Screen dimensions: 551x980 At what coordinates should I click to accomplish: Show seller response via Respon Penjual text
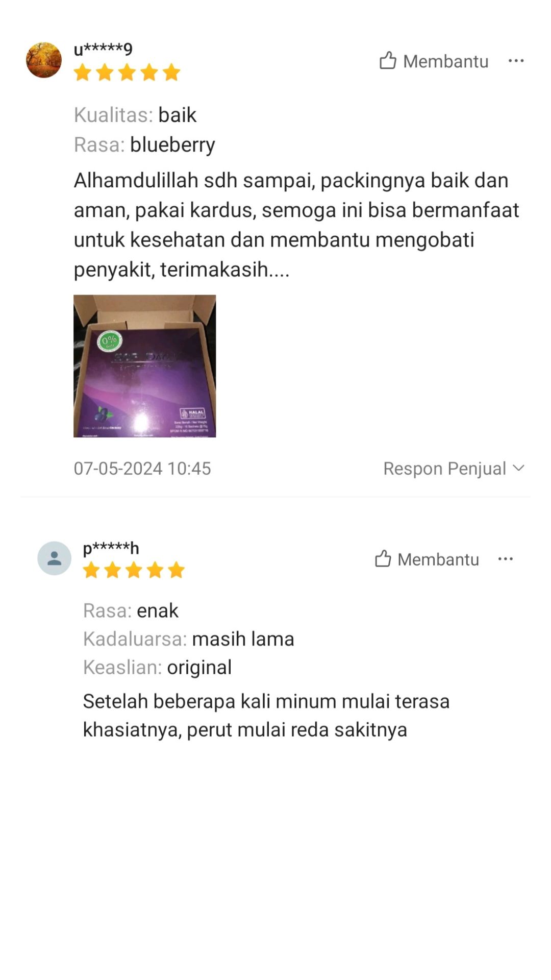(x=444, y=469)
